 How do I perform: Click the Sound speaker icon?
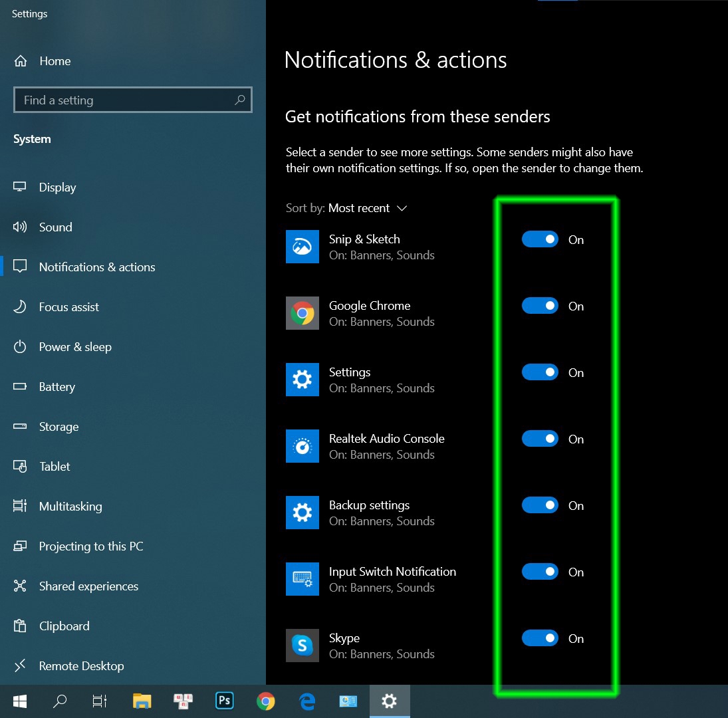coord(19,227)
